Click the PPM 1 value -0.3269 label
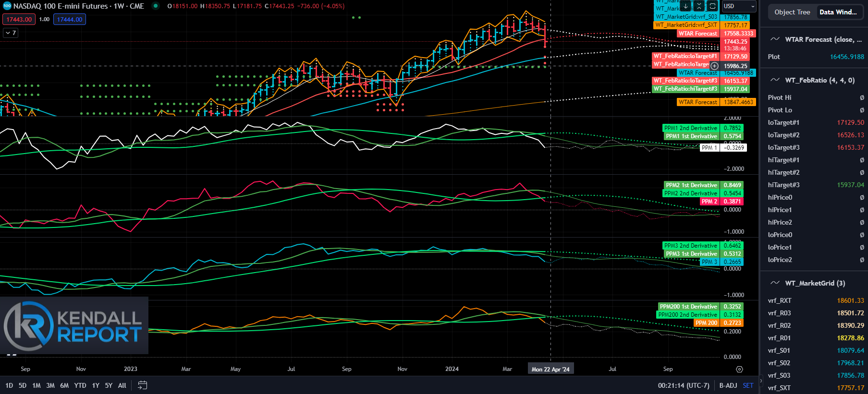This screenshot has height=394, width=868. point(723,148)
